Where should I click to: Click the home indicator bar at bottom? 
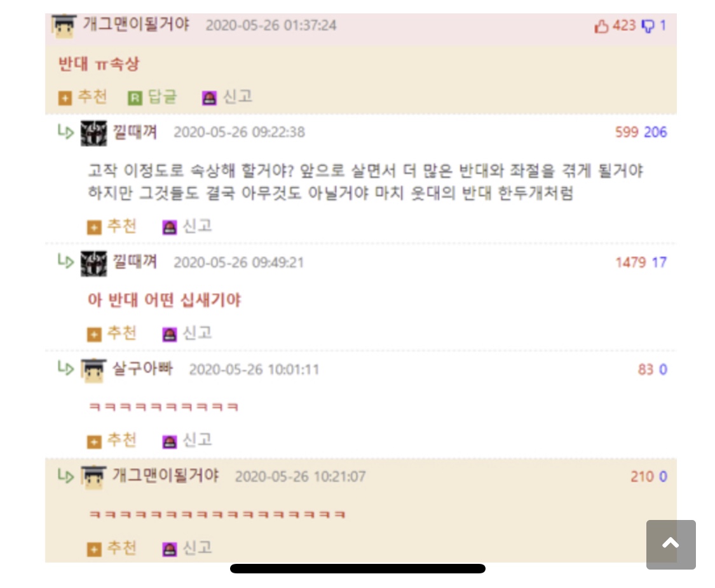357,568
